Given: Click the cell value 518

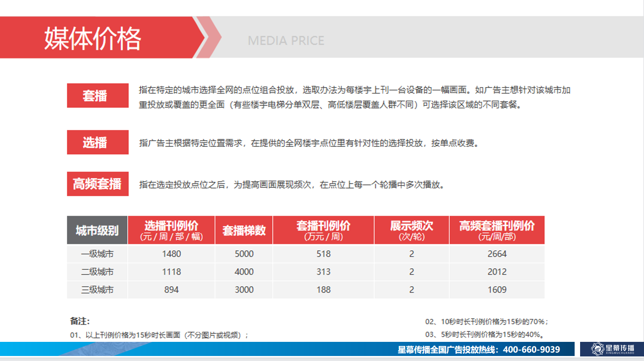Looking at the screenshot, I should click(x=324, y=254).
